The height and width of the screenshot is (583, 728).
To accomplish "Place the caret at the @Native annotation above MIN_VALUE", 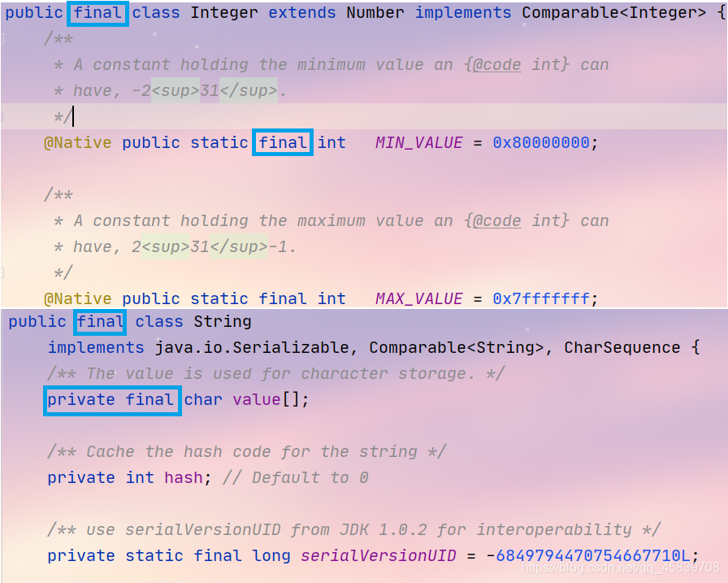I will pyautogui.click(x=77, y=142).
